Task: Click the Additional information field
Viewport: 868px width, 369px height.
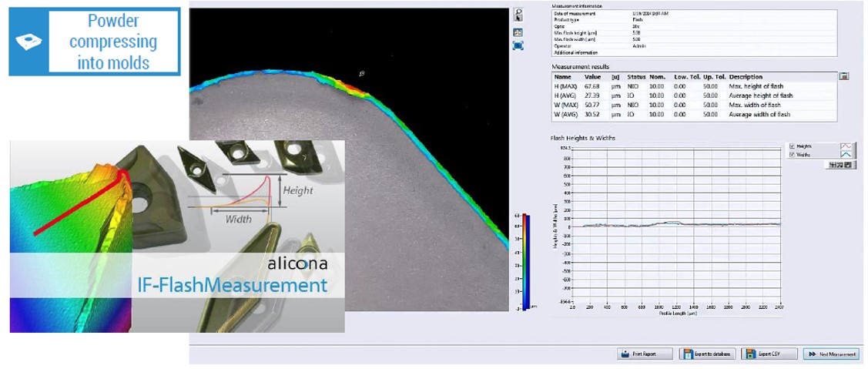Action: pos(693,53)
